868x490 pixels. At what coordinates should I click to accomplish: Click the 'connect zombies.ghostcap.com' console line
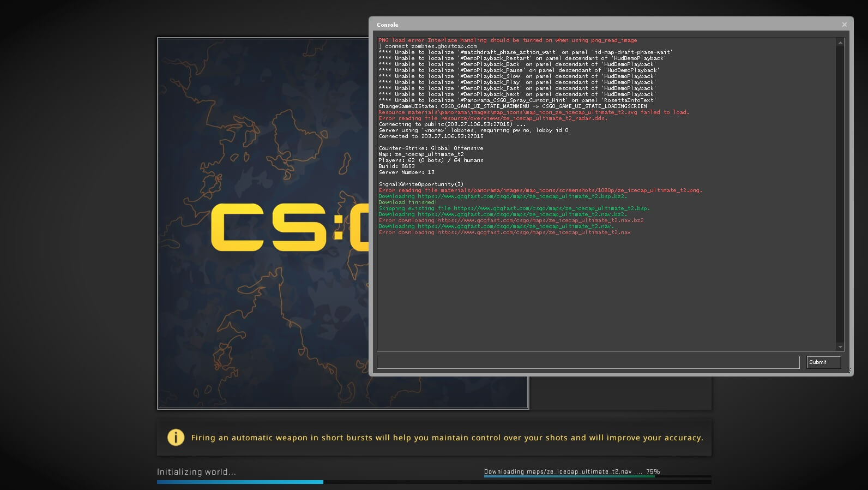point(427,46)
